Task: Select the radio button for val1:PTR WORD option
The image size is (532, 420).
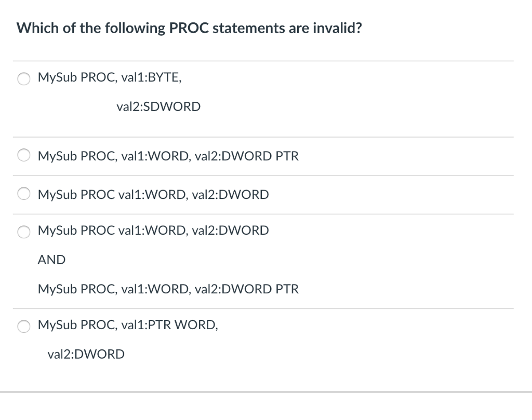Action: point(23,327)
